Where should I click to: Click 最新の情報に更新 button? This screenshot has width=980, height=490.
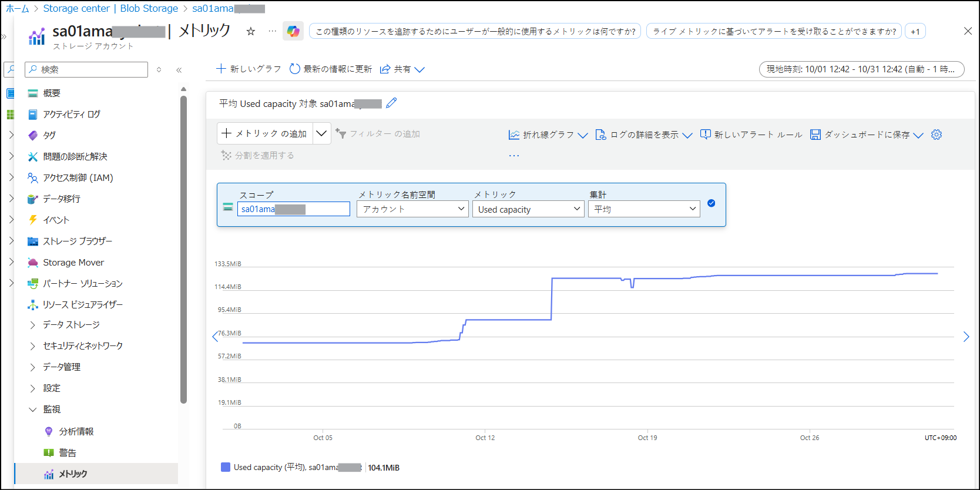pyautogui.click(x=331, y=69)
